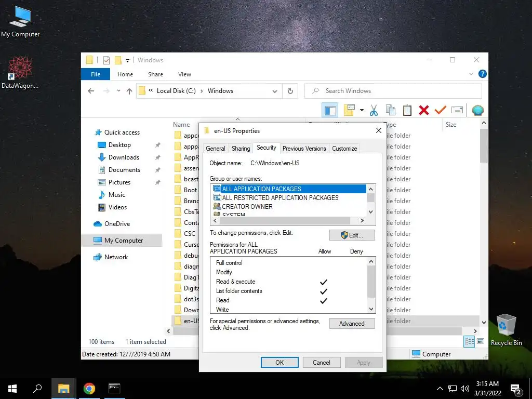Open help with the blue question mark

tap(482, 74)
